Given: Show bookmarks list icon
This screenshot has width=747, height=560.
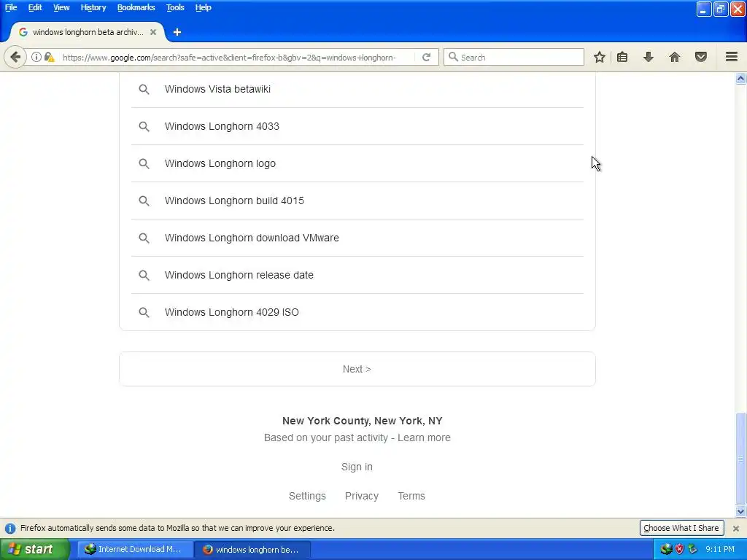Looking at the screenshot, I should point(622,57).
